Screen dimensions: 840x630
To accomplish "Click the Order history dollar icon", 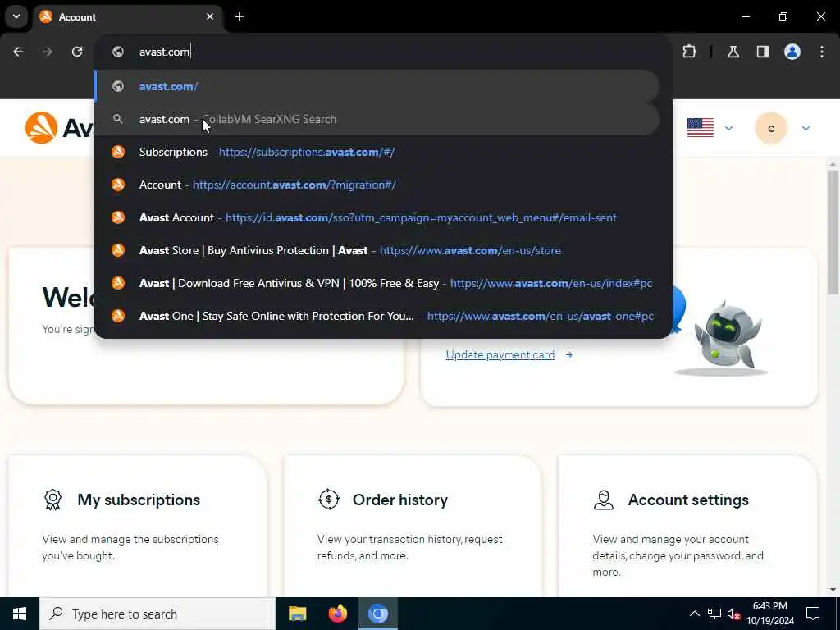I will pos(328,500).
